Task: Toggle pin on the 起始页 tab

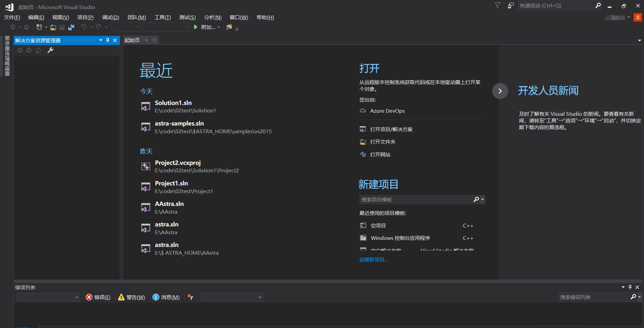Action: [x=146, y=40]
